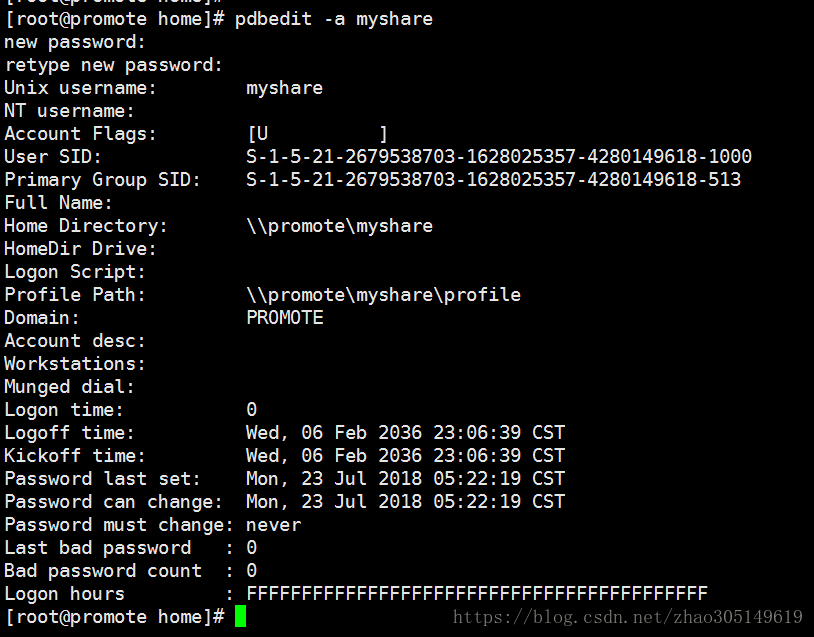Click the "Last bad password" label

(x=98, y=548)
